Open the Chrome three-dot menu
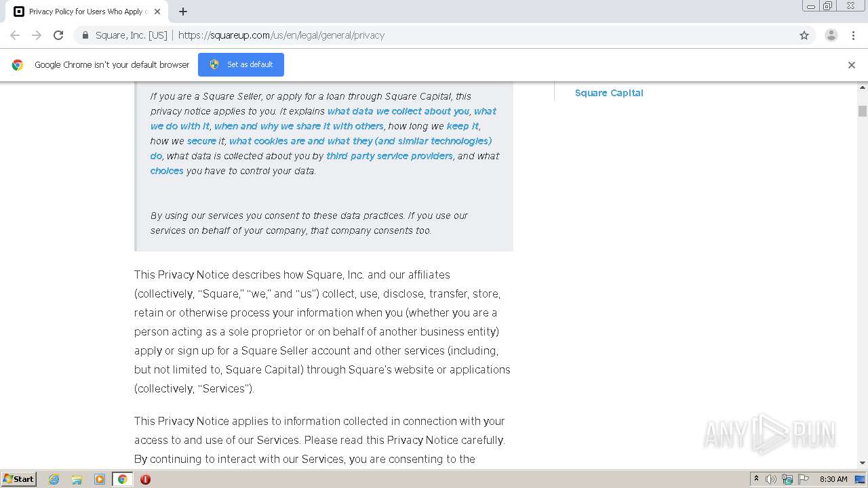 (x=853, y=35)
